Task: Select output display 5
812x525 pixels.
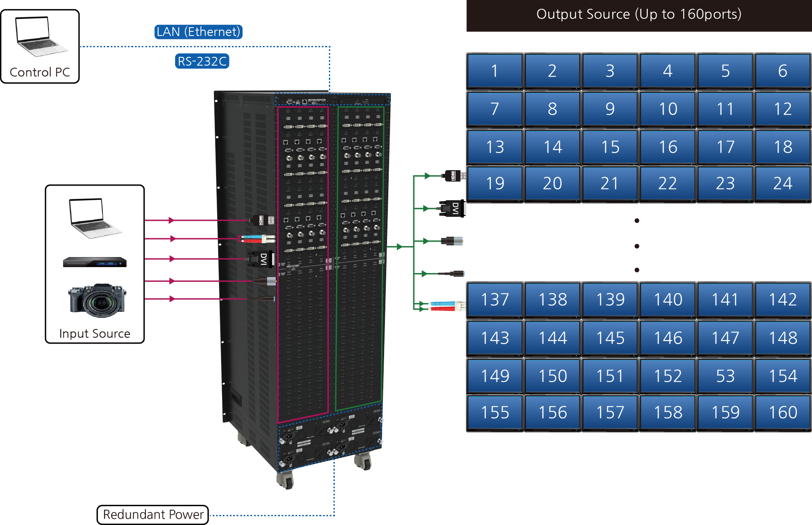Action: click(725, 71)
